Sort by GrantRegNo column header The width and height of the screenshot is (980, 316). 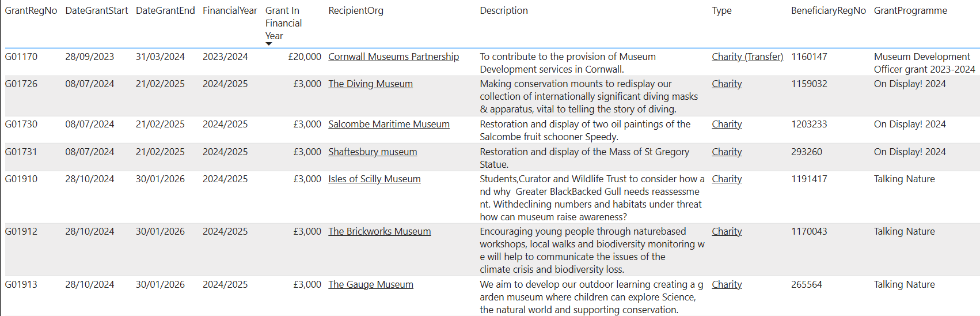(x=31, y=10)
